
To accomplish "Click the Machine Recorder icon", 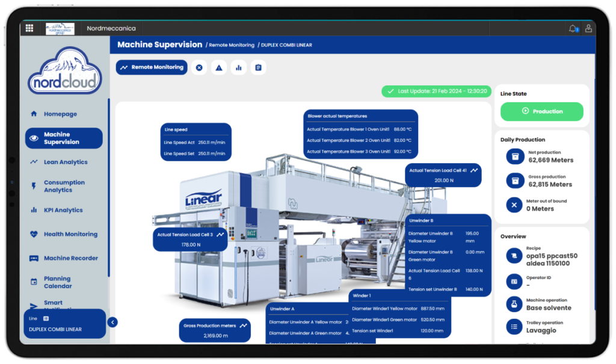I will click(x=34, y=258).
